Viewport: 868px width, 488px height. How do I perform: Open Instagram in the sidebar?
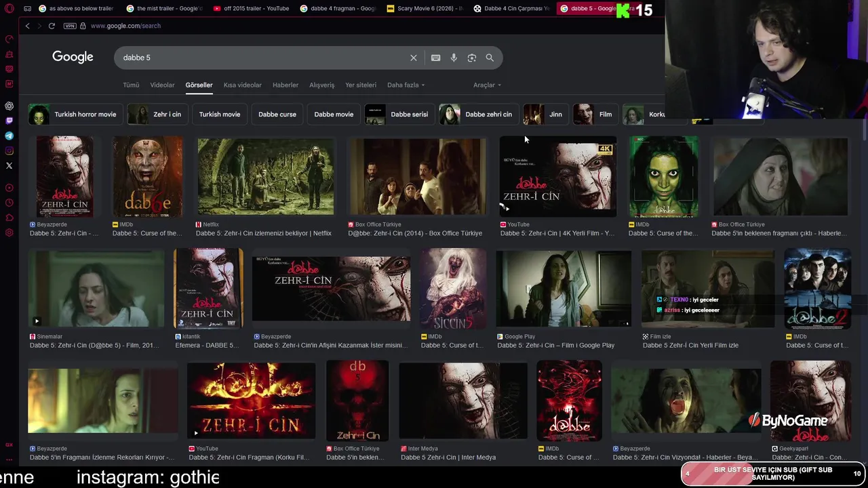click(x=9, y=150)
